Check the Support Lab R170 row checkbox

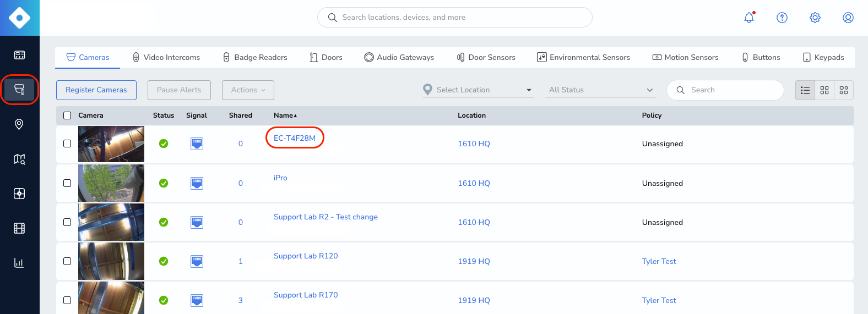[67, 300]
